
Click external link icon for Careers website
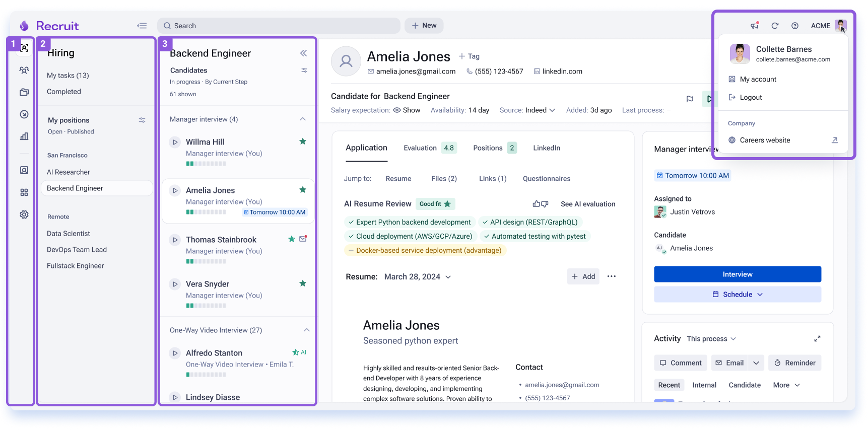(835, 140)
